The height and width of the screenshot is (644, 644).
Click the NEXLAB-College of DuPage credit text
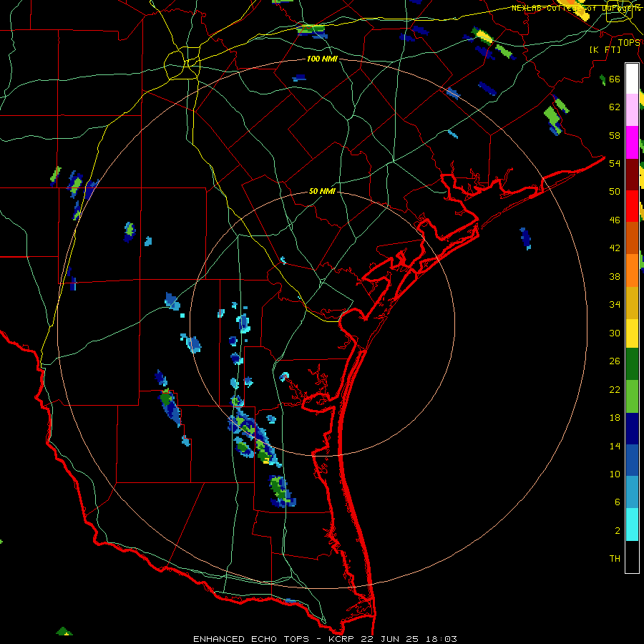click(576, 8)
